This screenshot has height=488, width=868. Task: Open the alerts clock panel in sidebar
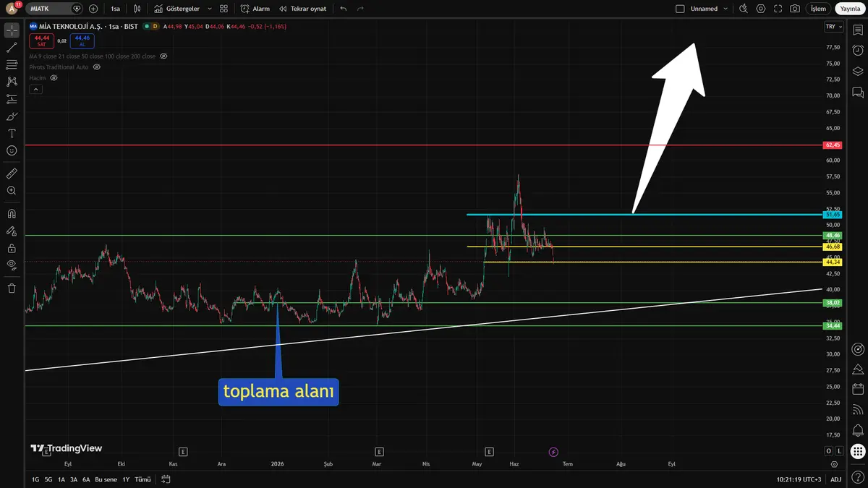(x=858, y=51)
